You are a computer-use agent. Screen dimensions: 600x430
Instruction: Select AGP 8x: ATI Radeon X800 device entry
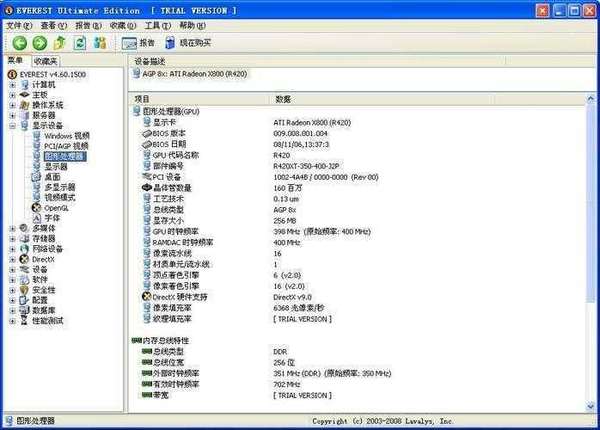pos(190,74)
